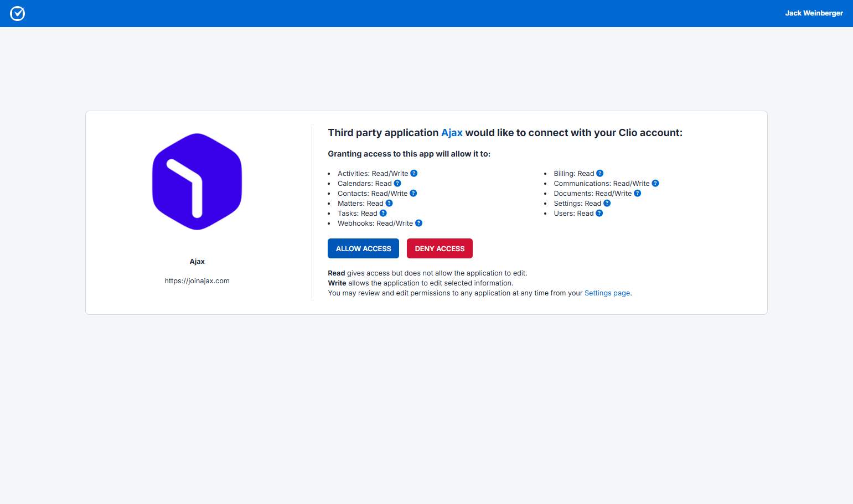Open help icon next to Webhooks: Read/Write
The height and width of the screenshot is (504, 853).
419,223
